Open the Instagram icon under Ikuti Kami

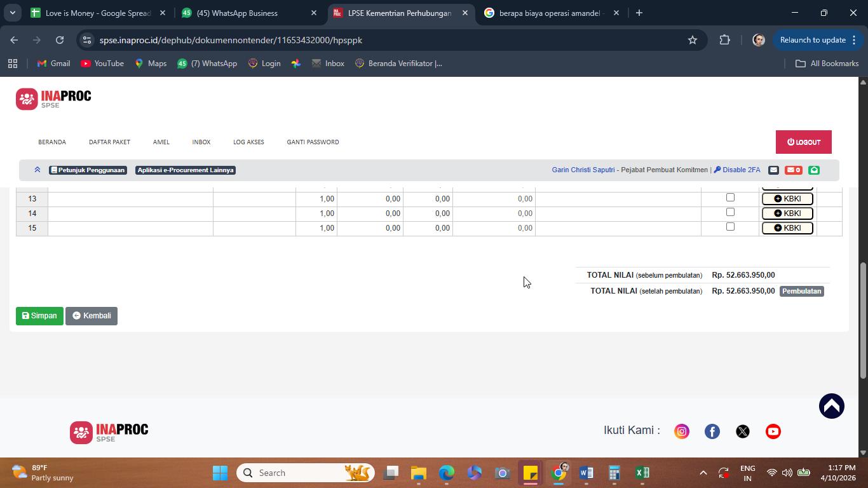682,431
